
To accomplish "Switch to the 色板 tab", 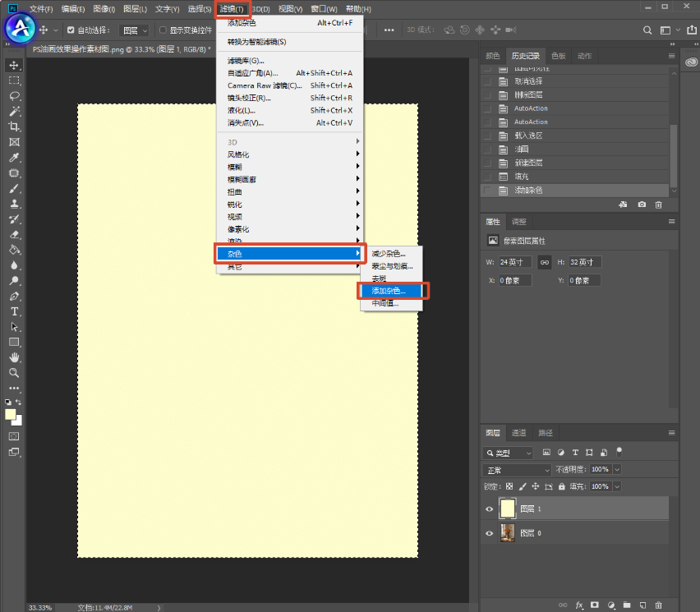I will coord(559,56).
